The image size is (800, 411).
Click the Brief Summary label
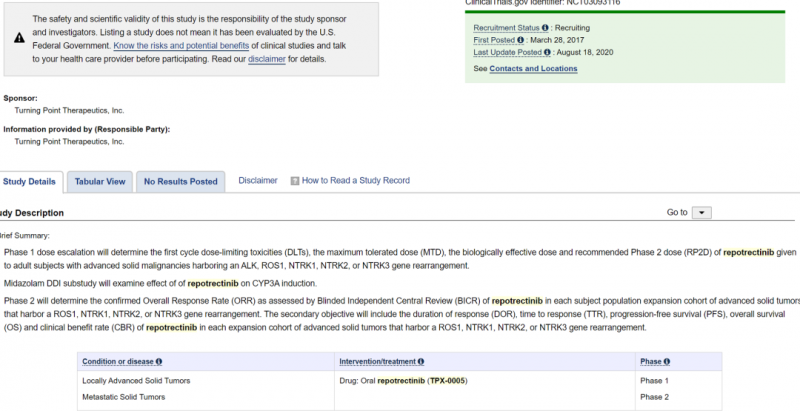click(x=24, y=236)
